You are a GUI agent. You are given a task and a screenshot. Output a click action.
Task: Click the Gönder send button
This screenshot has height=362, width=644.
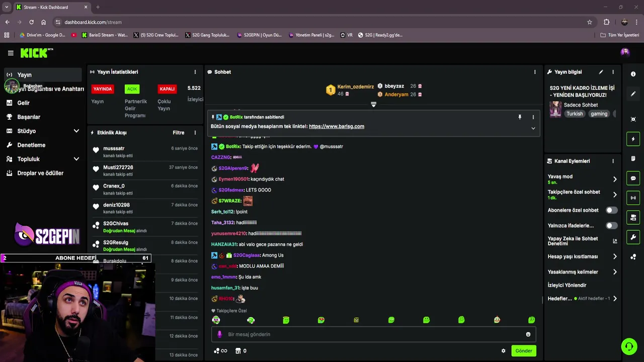523,351
